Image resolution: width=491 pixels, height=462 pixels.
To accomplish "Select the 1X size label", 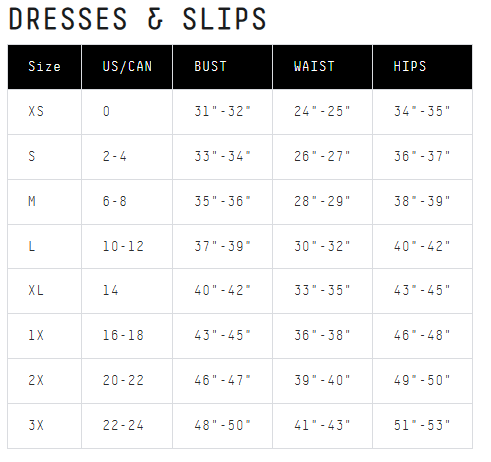I will pyautogui.click(x=36, y=335).
